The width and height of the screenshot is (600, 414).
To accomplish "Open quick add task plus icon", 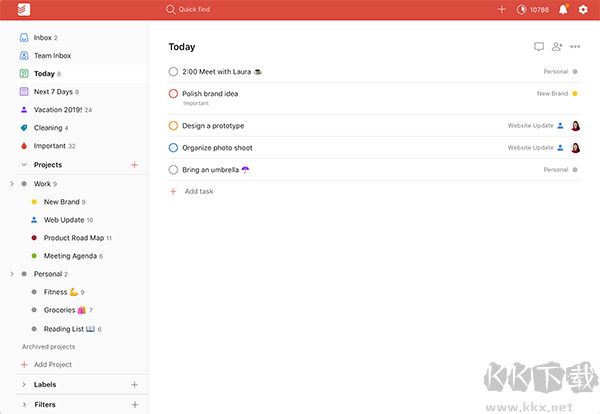I will (502, 10).
